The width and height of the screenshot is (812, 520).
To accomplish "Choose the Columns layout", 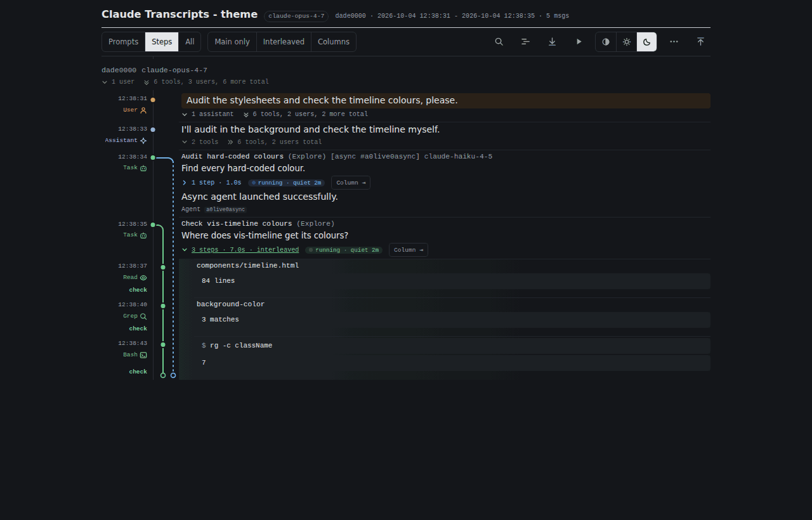I will (x=334, y=42).
